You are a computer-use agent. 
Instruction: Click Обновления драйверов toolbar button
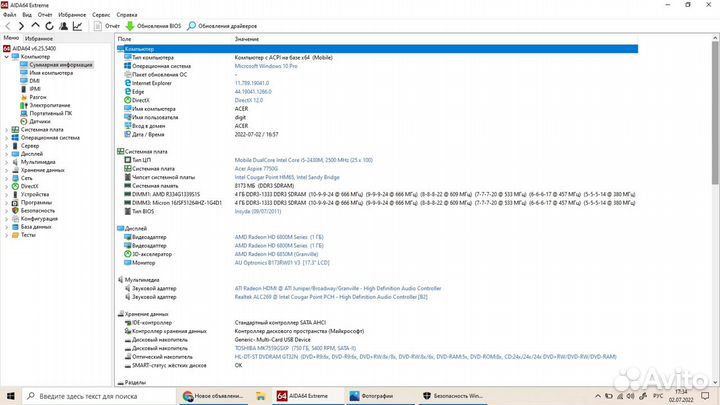click(x=222, y=26)
